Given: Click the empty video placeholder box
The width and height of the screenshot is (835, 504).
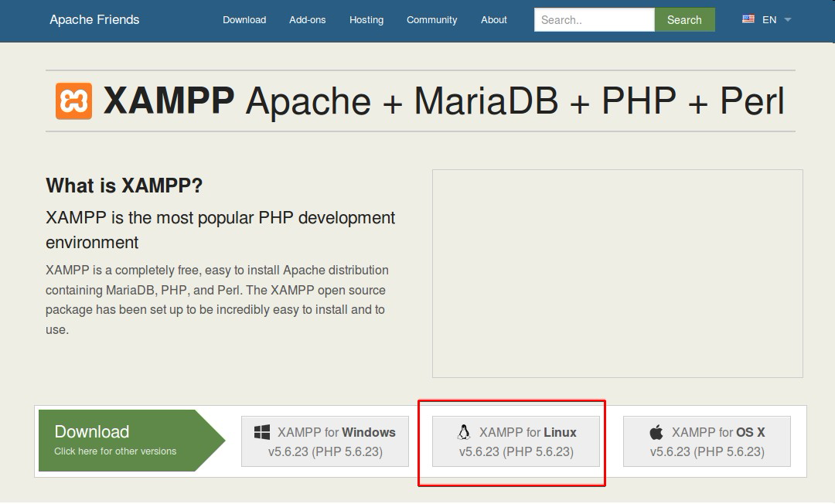Looking at the screenshot, I should point(617,274).
